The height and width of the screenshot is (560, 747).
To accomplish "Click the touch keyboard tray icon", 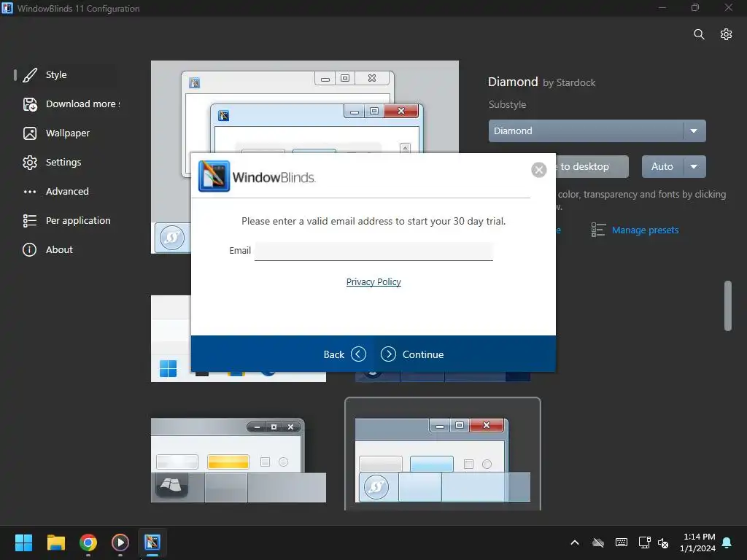I will click(x=622, y=542).
